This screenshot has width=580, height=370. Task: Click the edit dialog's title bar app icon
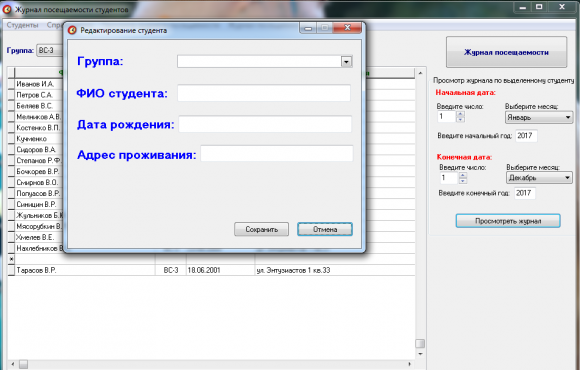click(72, 30)
